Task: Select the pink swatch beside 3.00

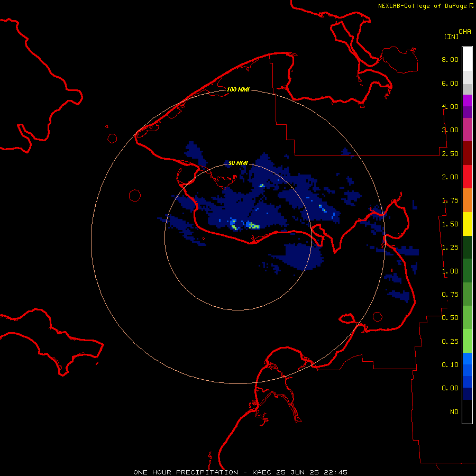Action: pos(467,130)
